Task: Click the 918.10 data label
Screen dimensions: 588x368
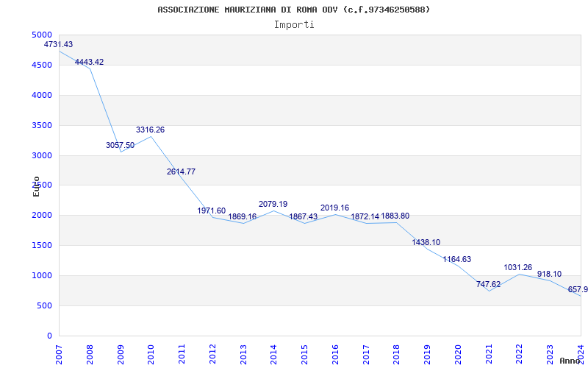Action: click(549, 274)
